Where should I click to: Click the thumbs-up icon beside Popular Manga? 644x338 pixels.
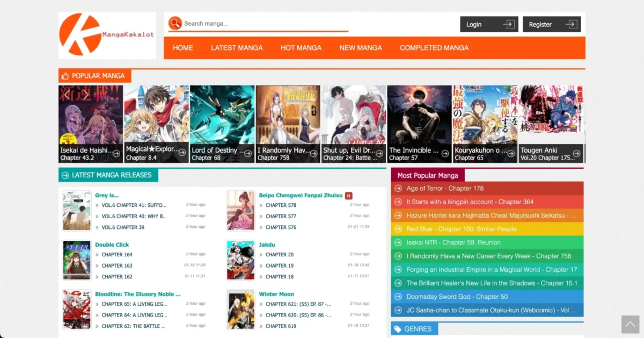click(65, 76)
